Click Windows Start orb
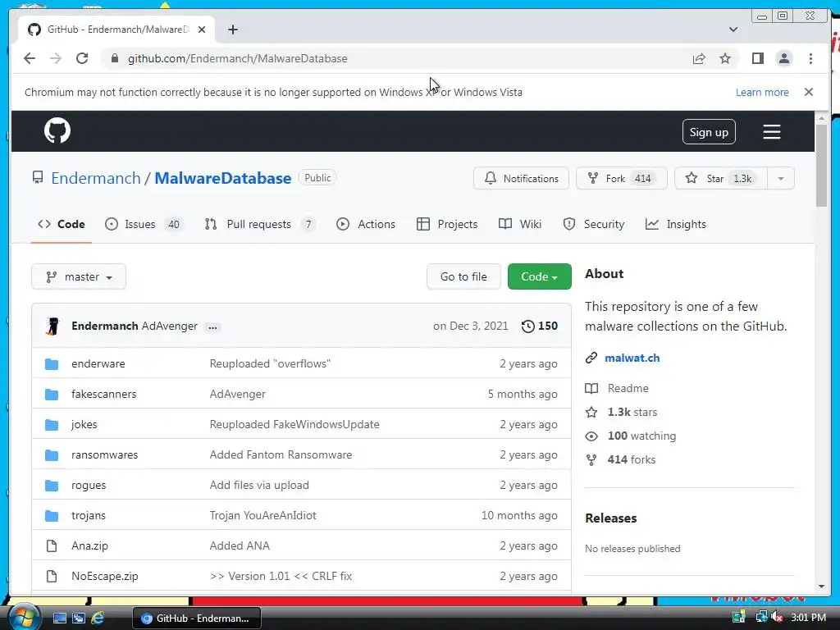 [24, 617]
